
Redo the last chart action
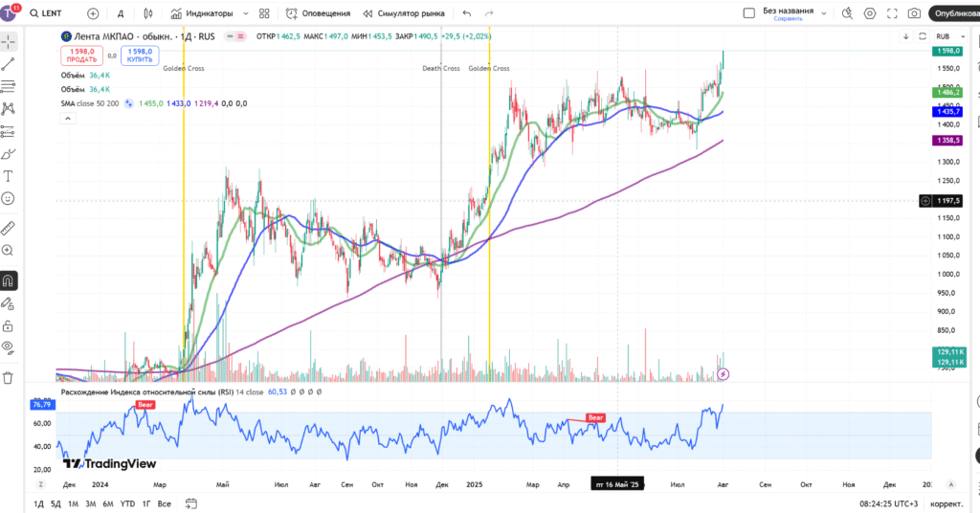[x=489, y=13]
